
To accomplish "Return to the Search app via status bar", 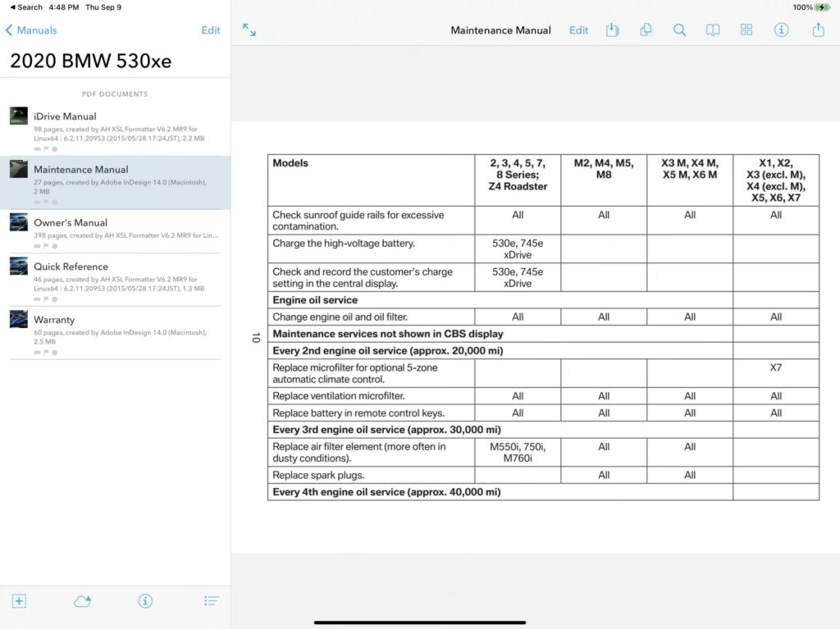I will [25, 7].
